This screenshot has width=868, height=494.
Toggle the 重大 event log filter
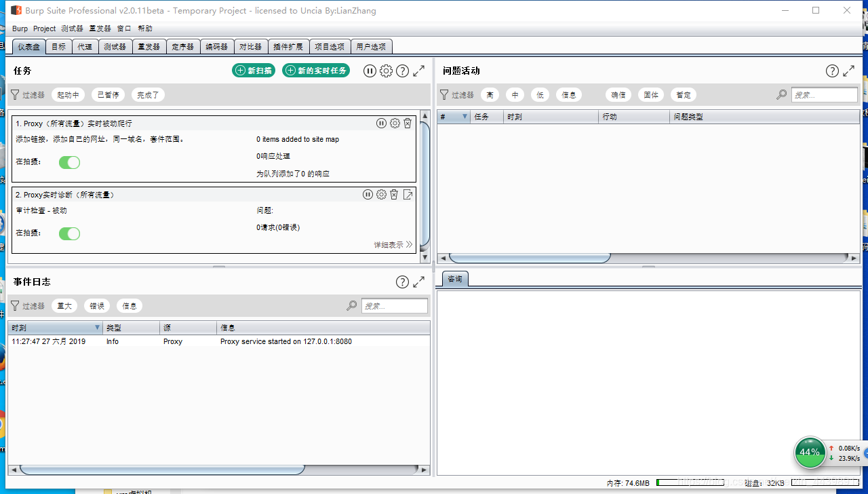pyautogui.click(x=64, y=306)
